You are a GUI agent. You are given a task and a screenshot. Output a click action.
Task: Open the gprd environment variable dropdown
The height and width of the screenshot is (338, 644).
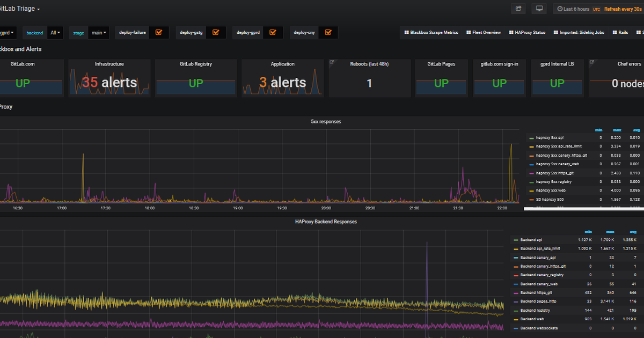coord(8,33)
